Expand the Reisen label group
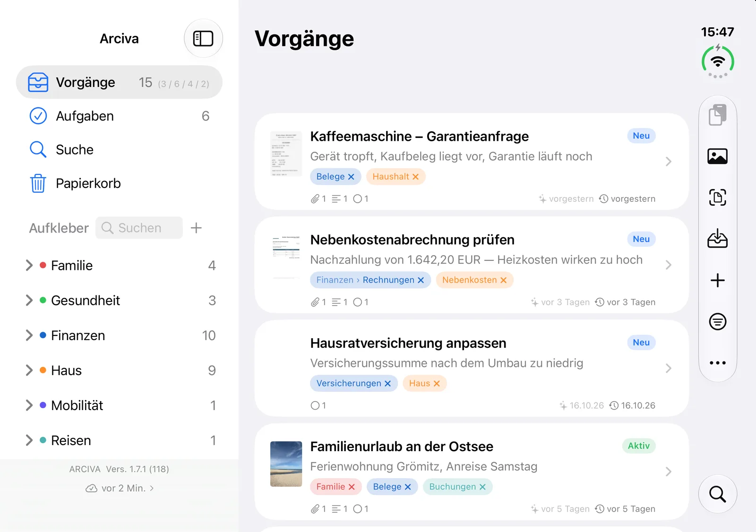756x532 pixels. (29, 440)
